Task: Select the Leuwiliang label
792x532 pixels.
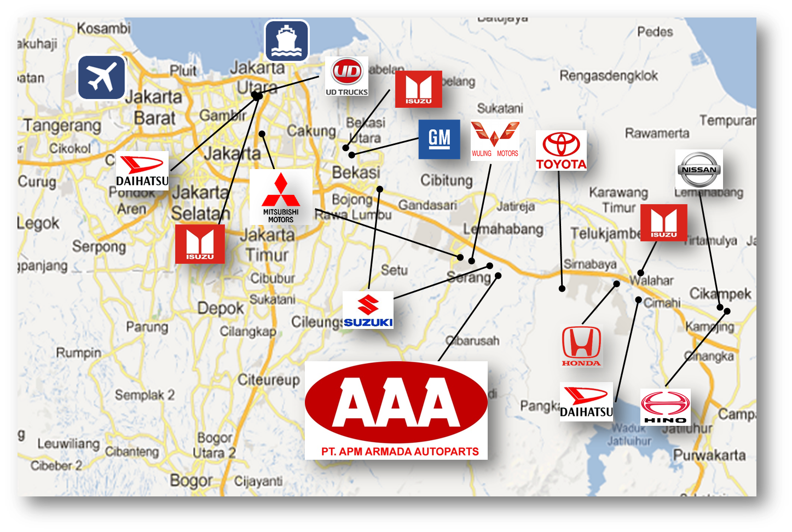Action: pos(68,444)
